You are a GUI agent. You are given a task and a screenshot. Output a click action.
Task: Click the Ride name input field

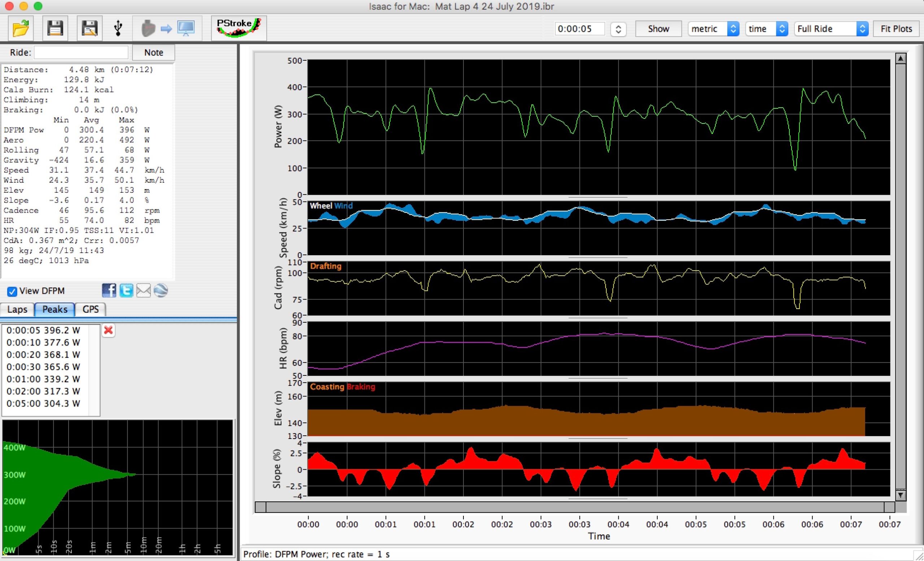(81, 52)
